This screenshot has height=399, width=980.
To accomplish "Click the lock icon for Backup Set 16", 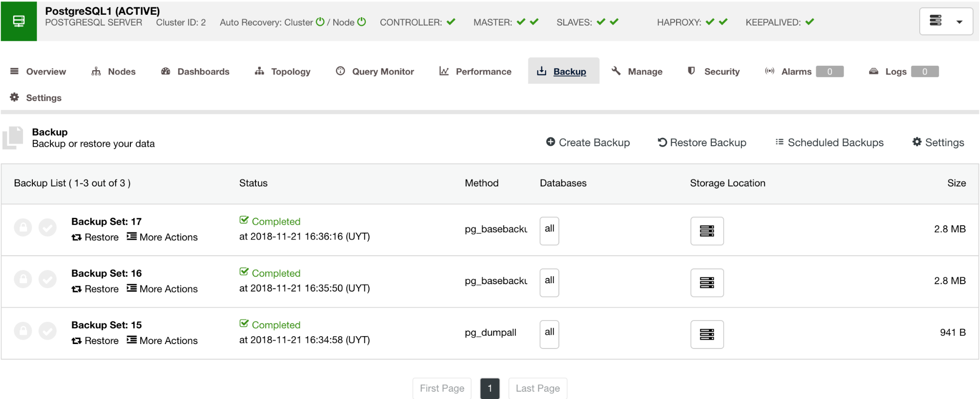I will 23,279.
